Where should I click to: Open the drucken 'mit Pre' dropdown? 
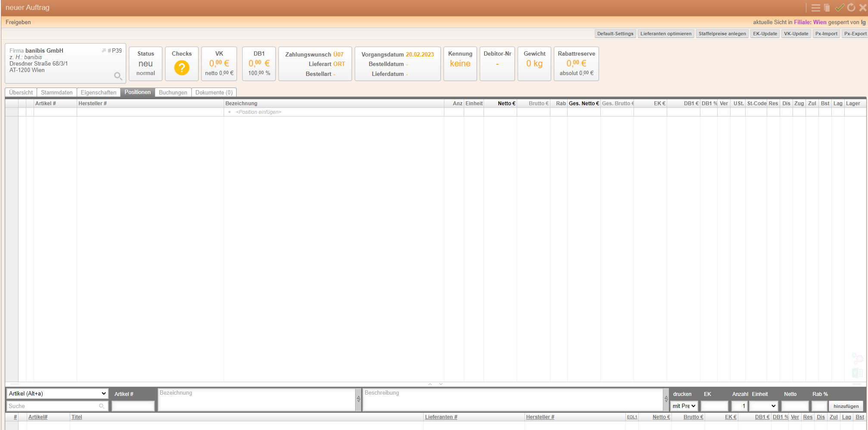[x=684, y=406]
